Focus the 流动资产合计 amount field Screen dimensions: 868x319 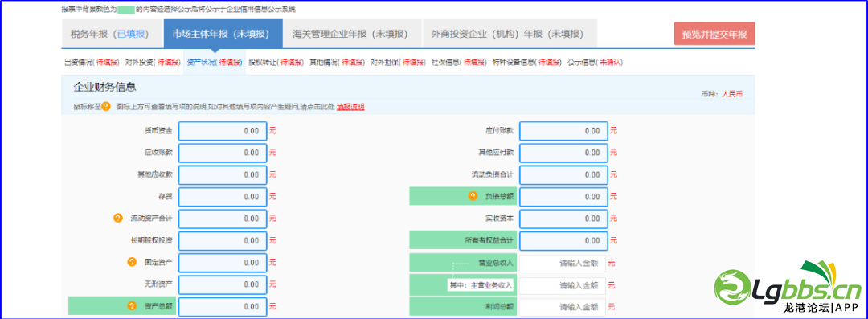[223, 219]
